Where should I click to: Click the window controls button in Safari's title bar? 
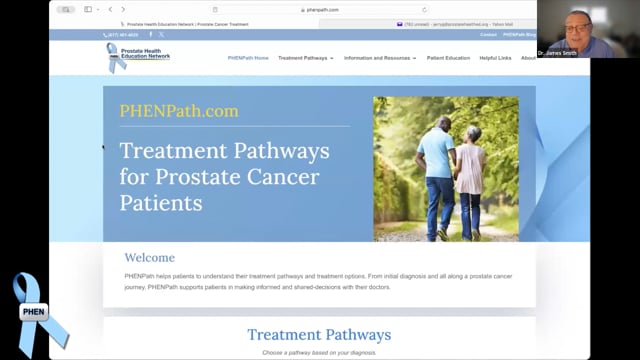(x=65, y=9)
